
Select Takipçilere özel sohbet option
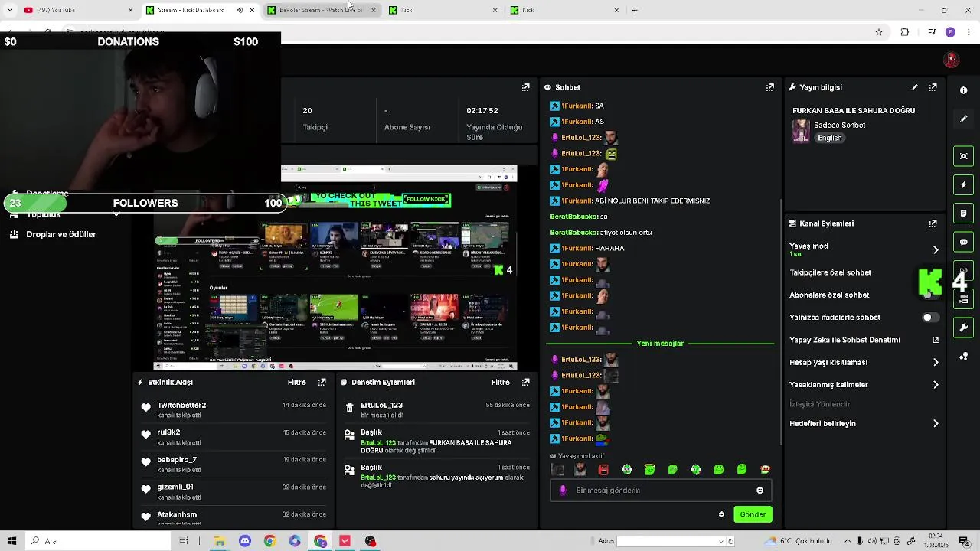pyautogui.click(x=830, y=272)
